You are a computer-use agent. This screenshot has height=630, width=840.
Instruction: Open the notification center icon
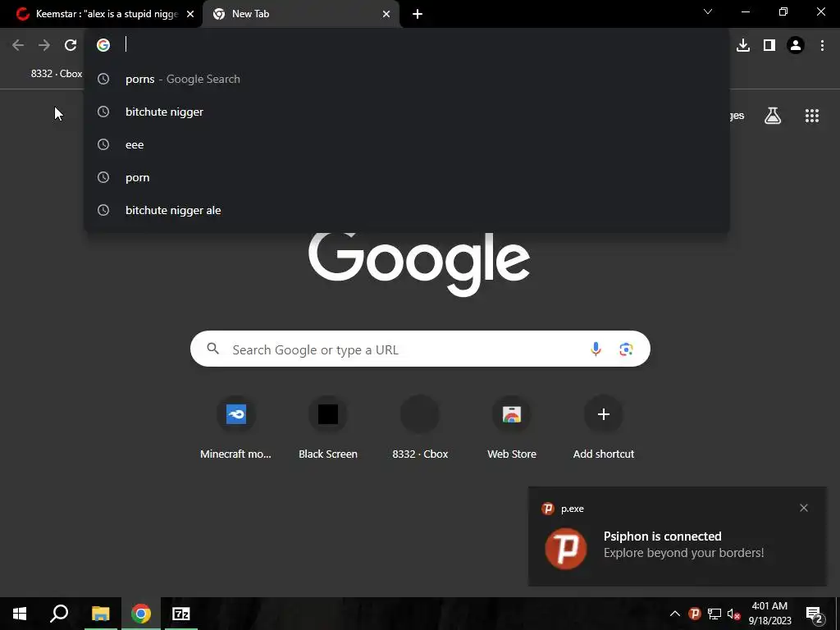tap(814, 614)
